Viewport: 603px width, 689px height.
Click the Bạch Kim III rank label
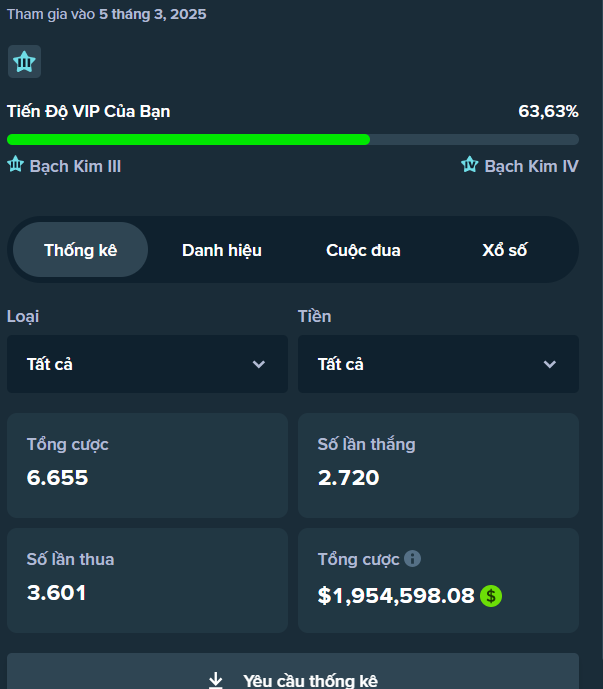75,166
